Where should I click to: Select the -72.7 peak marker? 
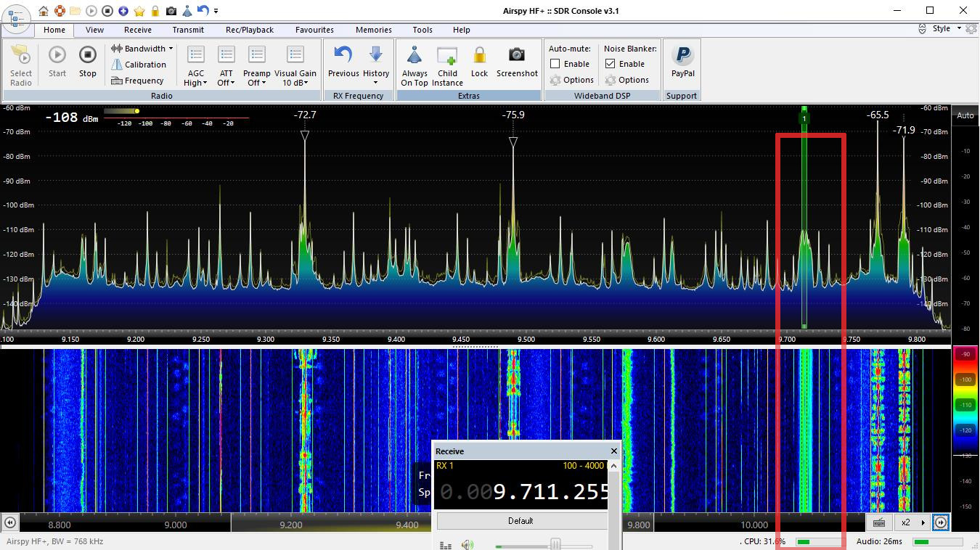point(305,136)
